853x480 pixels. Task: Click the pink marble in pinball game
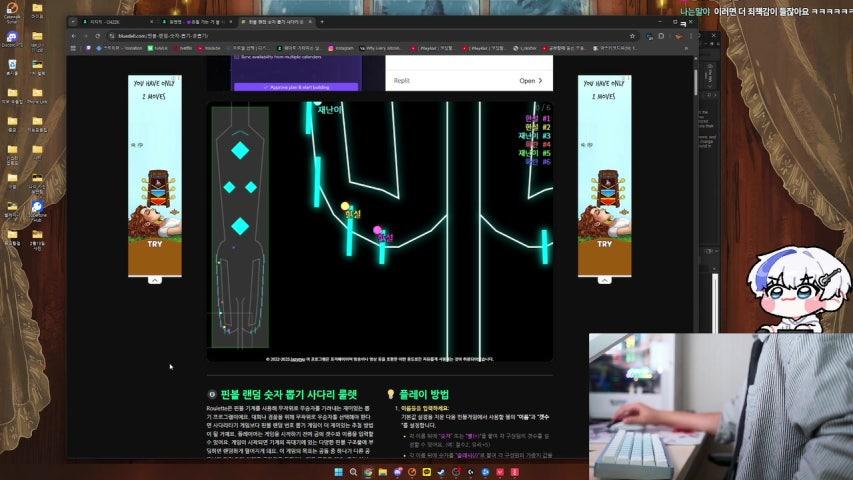(378, 230)
